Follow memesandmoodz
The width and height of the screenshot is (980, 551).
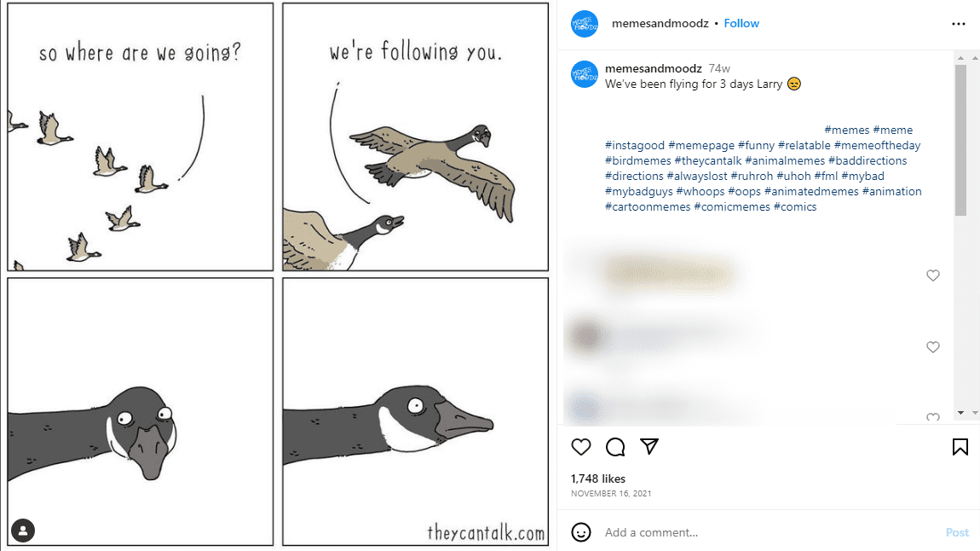[x=741, y=23]
